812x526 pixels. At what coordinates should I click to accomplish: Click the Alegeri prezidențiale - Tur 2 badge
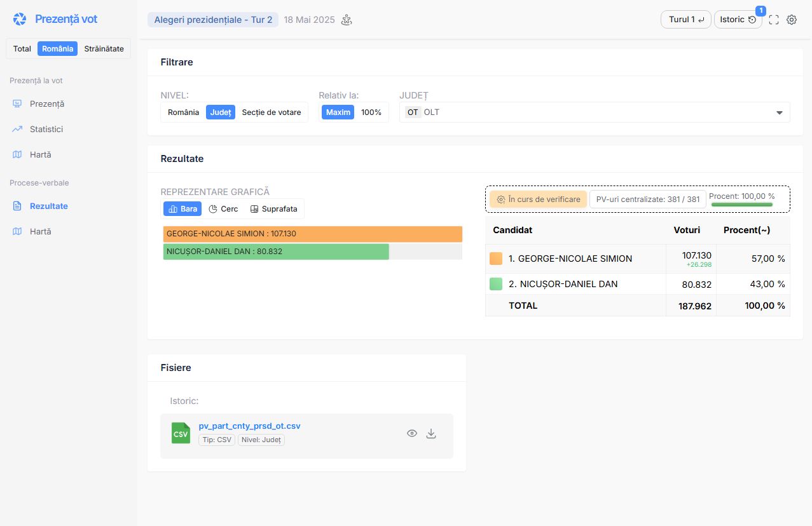tap(213, 20)
